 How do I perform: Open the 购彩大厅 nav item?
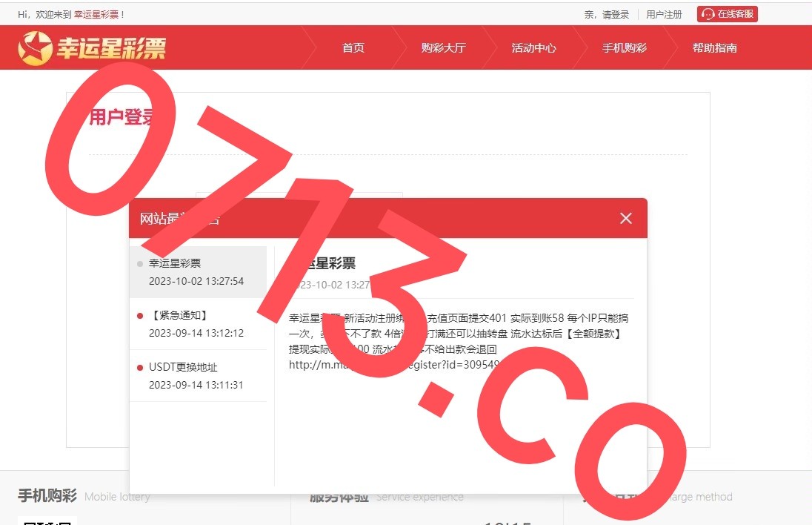[443, 48]
